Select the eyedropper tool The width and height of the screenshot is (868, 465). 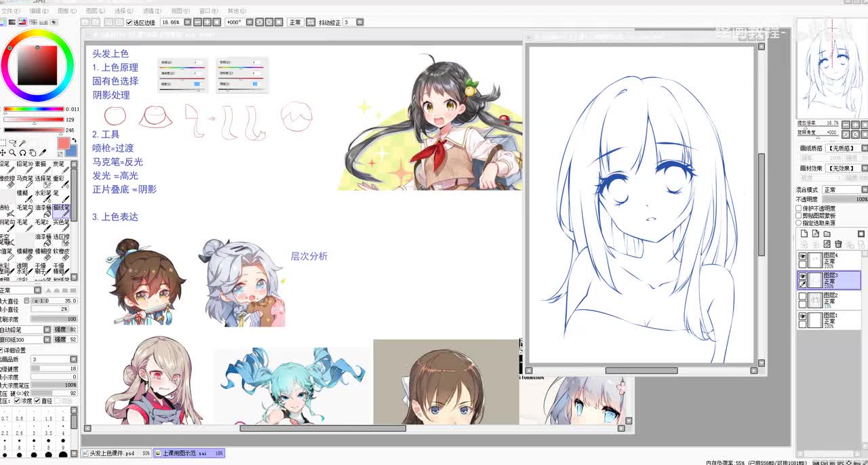point(42,153)
